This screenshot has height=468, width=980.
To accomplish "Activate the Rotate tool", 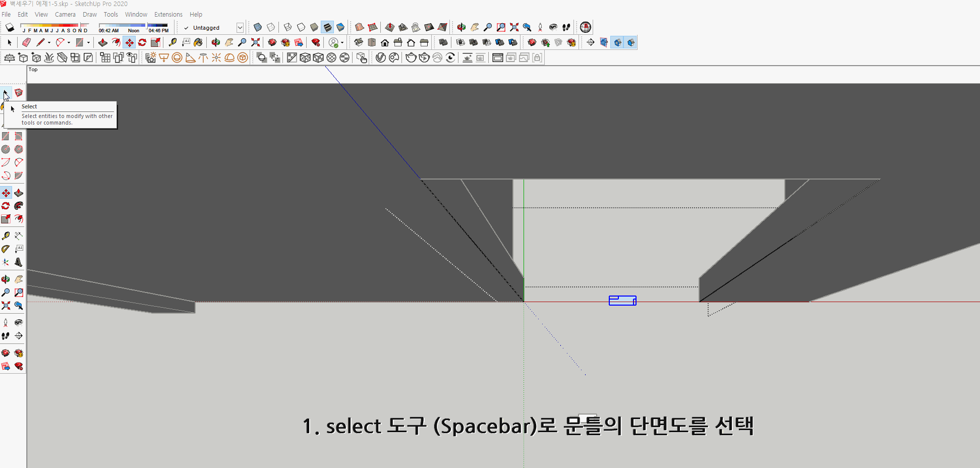I will 142,42.
